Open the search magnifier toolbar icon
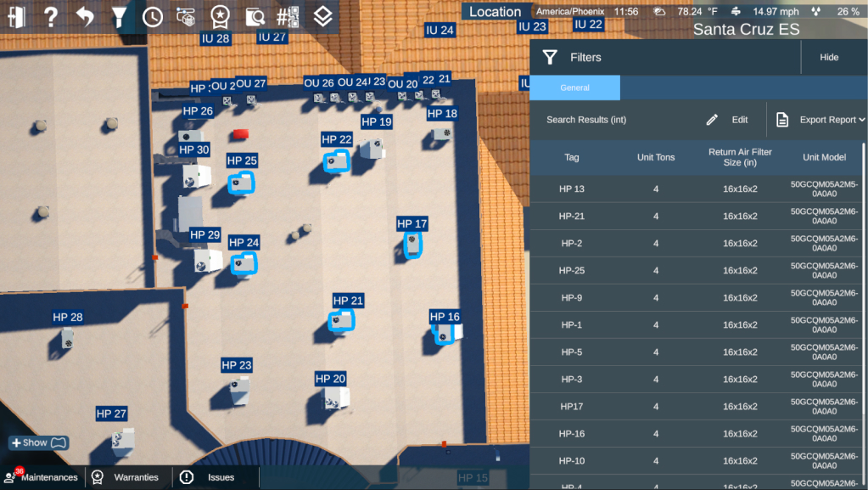This screenshot has width=868, height=490. click(254, 16)
